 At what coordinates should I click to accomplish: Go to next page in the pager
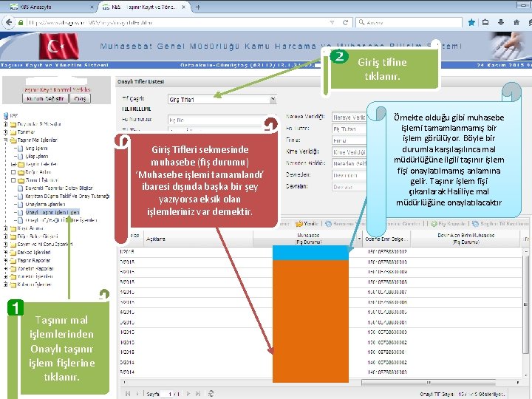pos(188,394)
